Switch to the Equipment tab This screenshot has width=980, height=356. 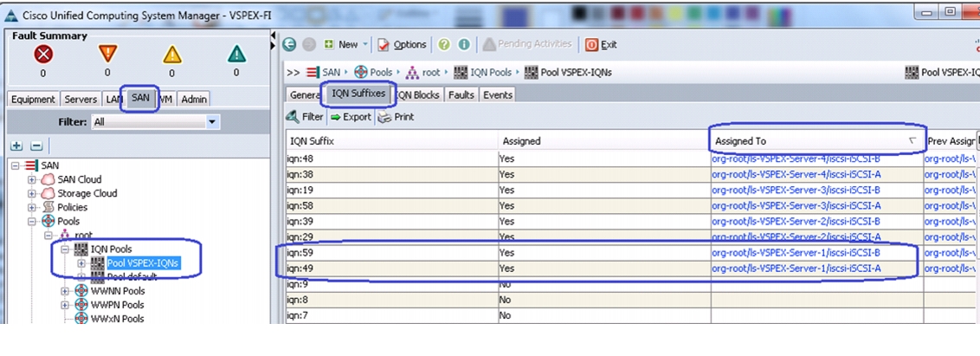click(33, 99)
